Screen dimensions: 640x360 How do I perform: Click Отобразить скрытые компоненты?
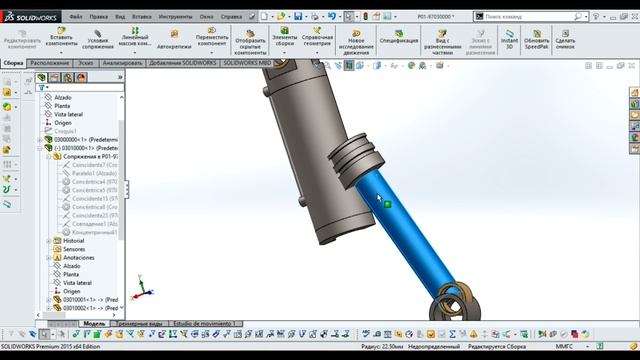250,42
